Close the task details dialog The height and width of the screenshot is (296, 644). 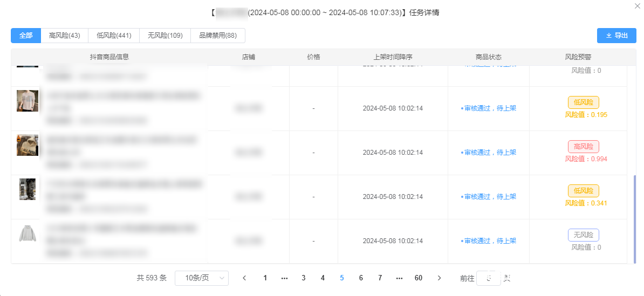(x=639, y=5)
